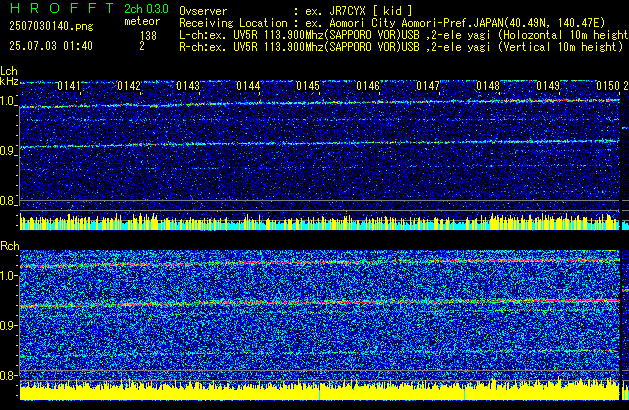Click the Rch yellow intensity bar graph
Screen dimensions: 629x410
[x=320, y=390]
